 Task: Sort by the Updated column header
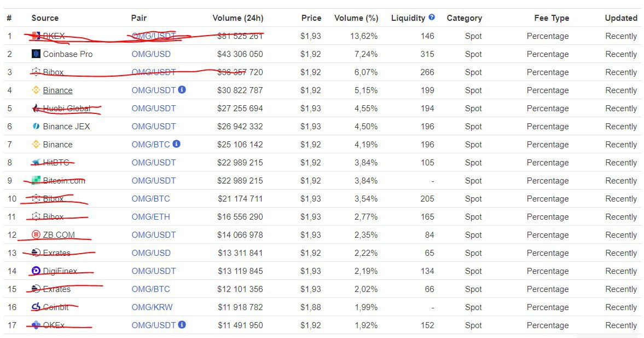click(x=620, y=18)
